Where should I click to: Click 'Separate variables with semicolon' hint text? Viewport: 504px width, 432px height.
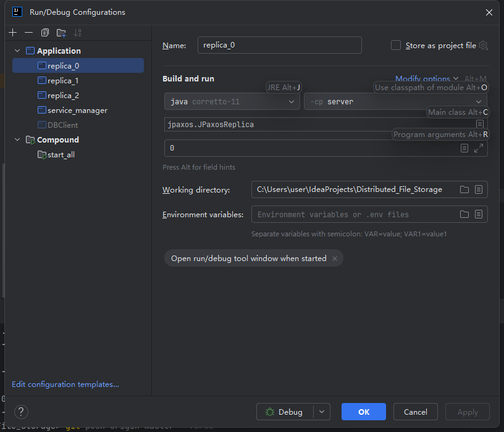349,234
